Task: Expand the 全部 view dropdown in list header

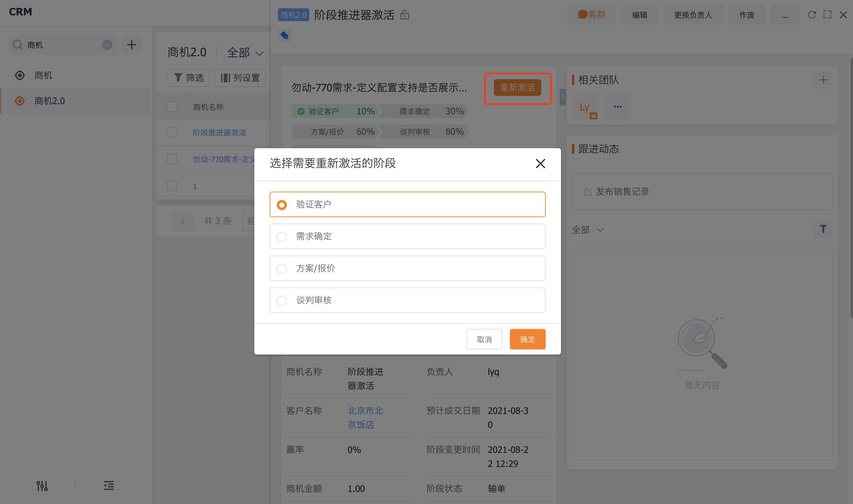Action: point(245,53)
